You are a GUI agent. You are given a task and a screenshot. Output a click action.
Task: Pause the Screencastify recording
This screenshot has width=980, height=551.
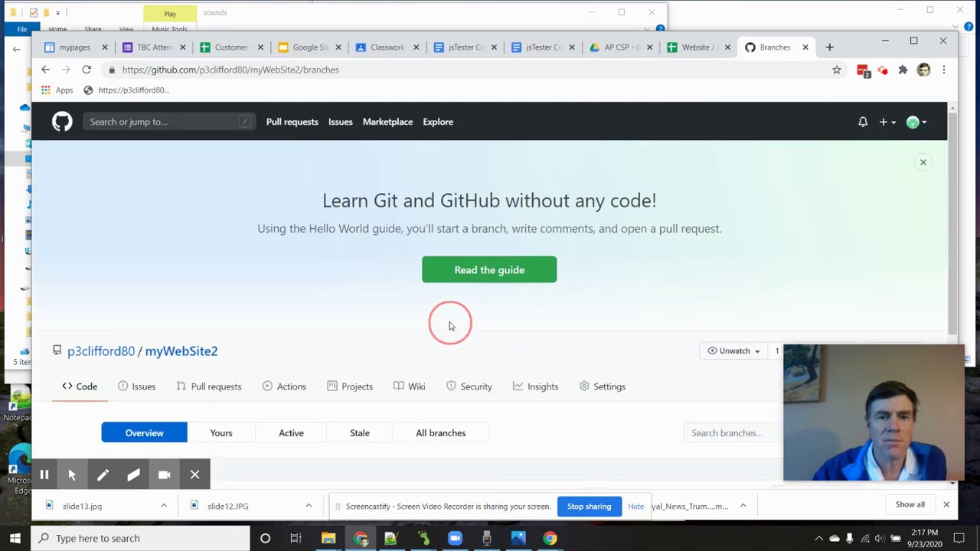click(x=44, y=475)
